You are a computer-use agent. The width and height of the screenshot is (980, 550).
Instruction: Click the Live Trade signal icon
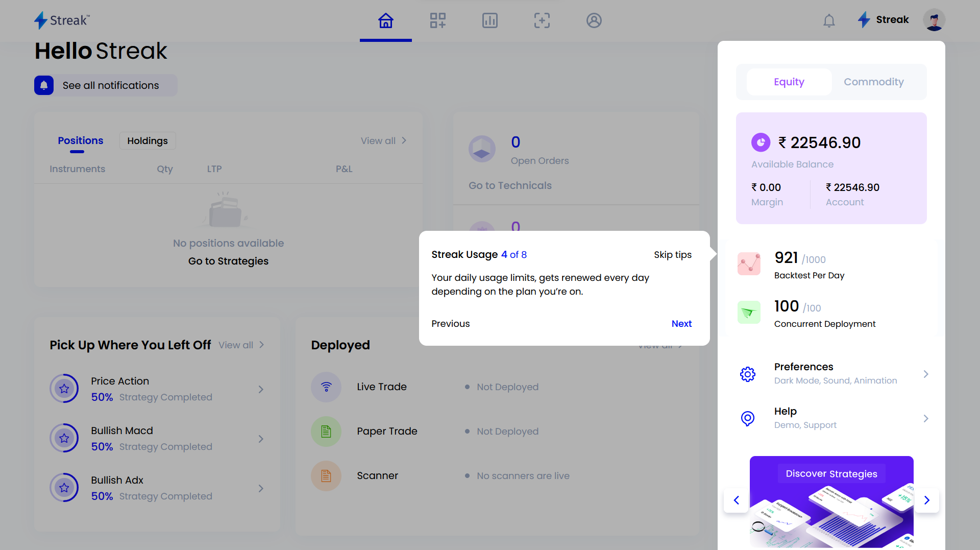(326, 387)
